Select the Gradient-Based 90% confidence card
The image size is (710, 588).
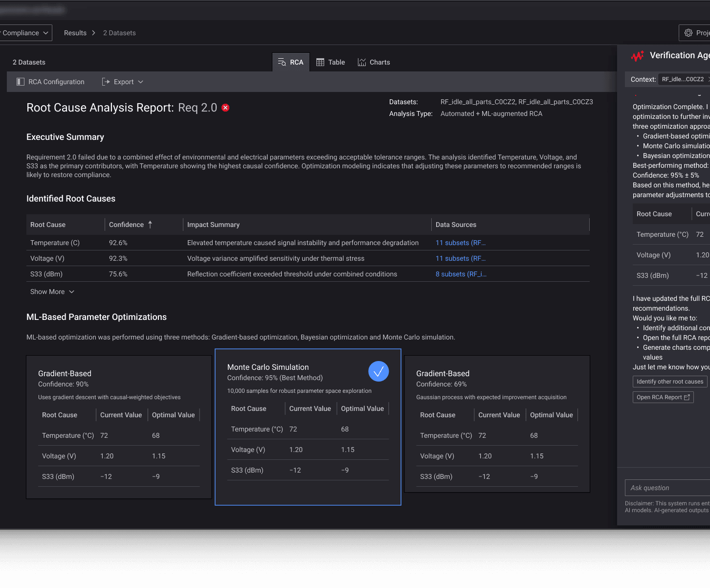tap(119, 427)
